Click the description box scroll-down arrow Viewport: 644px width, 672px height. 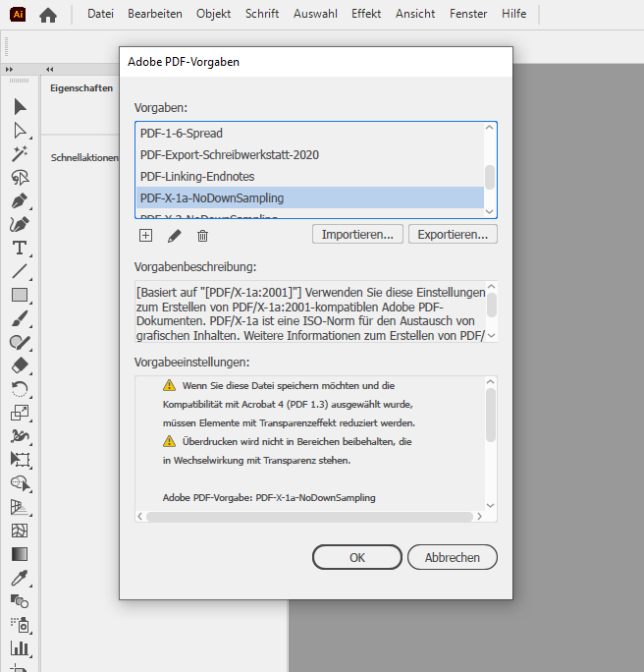click(492, 336)
